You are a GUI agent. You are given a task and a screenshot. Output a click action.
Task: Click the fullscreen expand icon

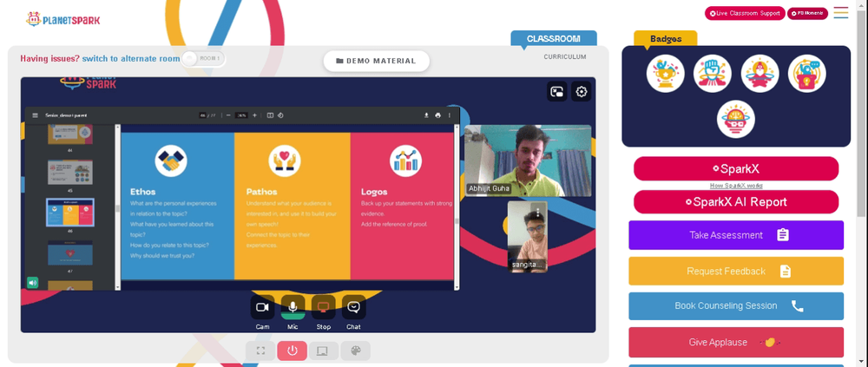[260, 351]
